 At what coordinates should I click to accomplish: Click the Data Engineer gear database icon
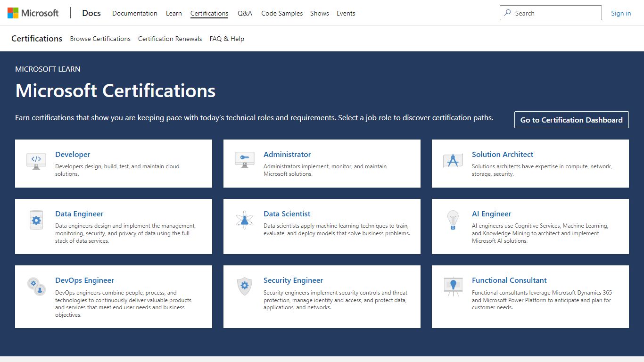[x=36, y=220]
